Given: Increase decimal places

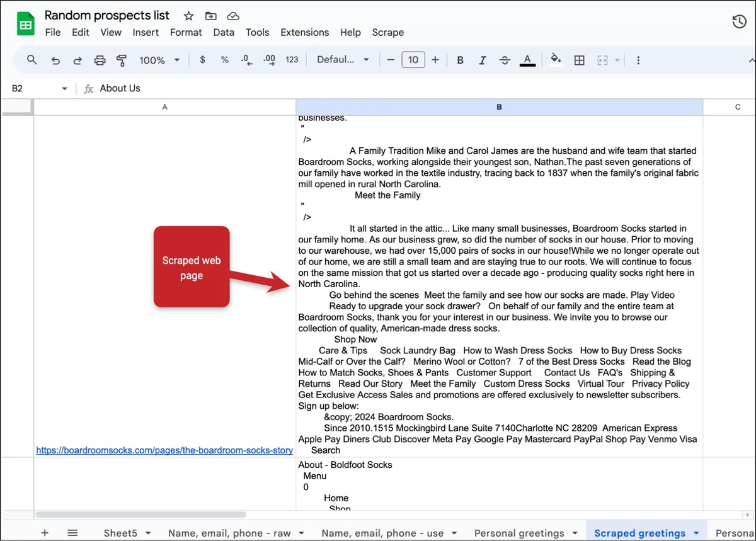Looking at the screenshot, I should click(269, 60).
